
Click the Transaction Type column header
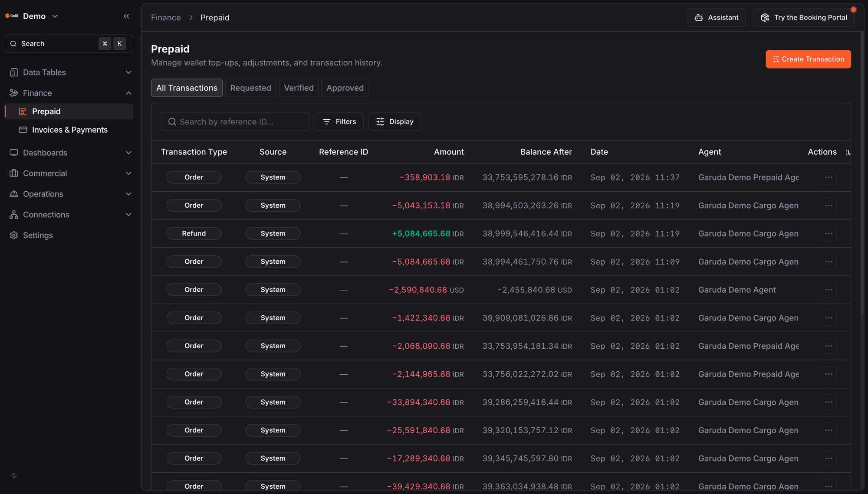(x=194, y=152)
